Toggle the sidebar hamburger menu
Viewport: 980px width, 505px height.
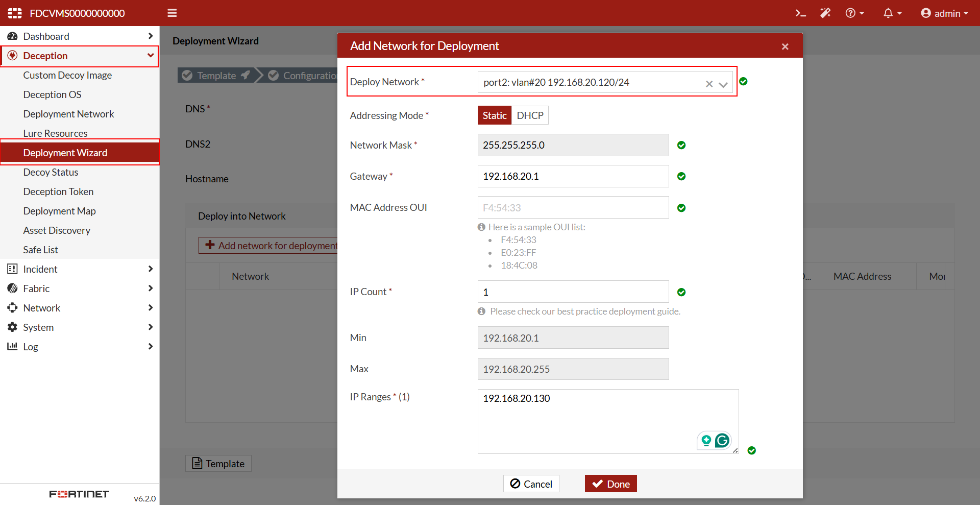(172, 13)
